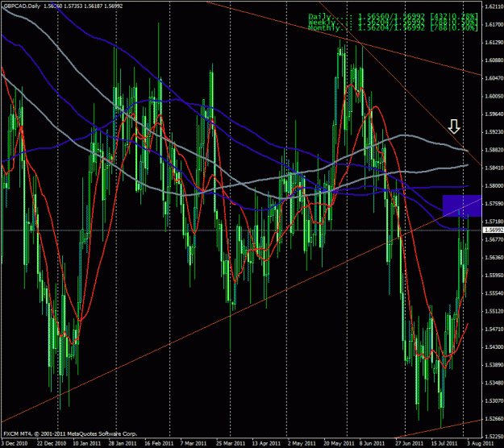Click the 1.60880 price scale label
504x448 pixels.
coord(494,60)
